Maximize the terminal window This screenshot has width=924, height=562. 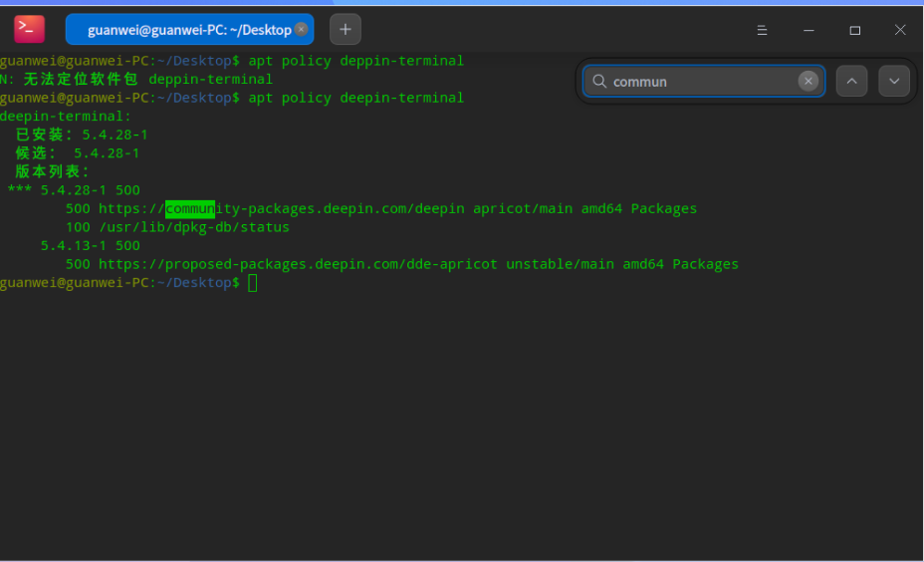pos(855,30)
